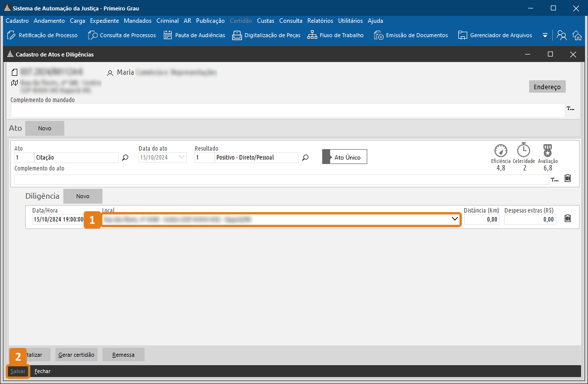Open Fluxo de Trabalho
Viewport: 588px width, 384px height.
[336, 35]
